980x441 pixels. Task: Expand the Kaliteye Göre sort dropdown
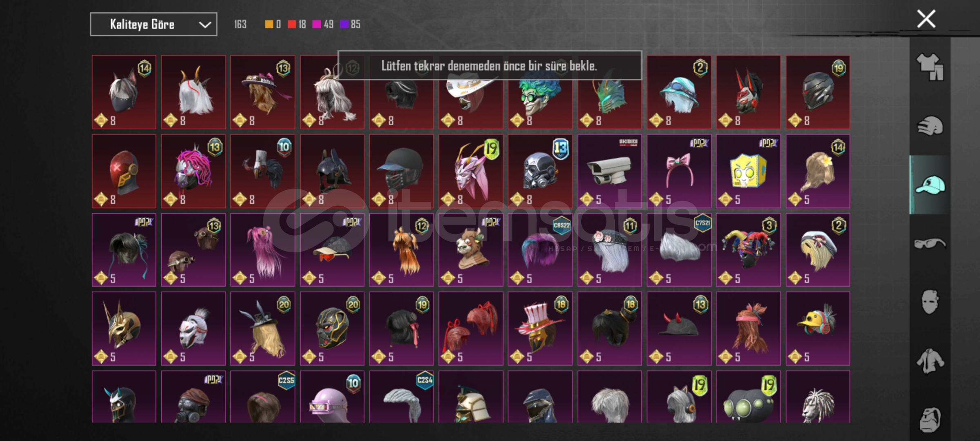pos(153,24)
